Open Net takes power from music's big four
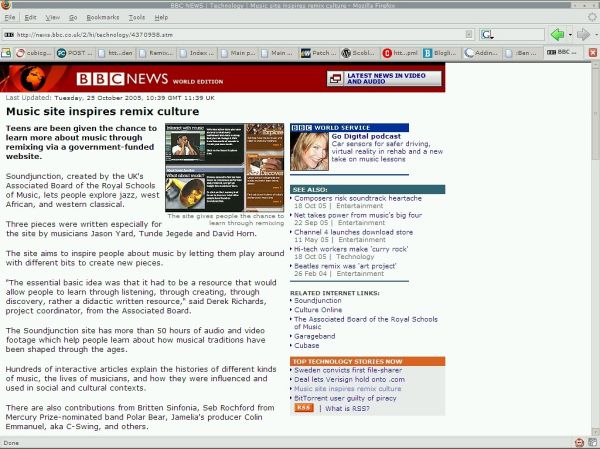 [358, 215]
